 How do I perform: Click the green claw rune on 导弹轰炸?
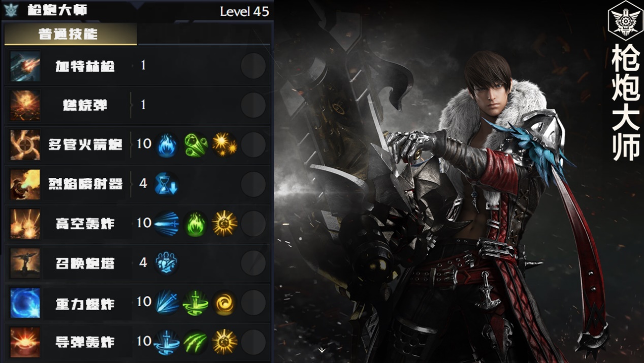[196, 342]
